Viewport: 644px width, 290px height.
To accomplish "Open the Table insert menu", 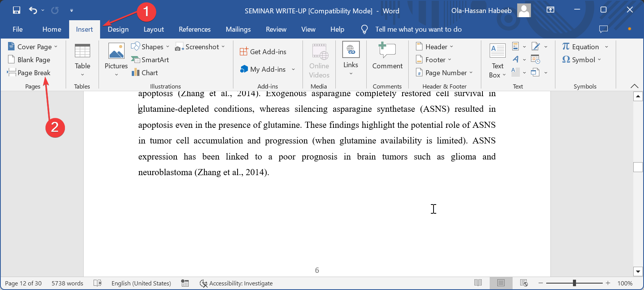I will pyautogui.click(x=83, y=60).
